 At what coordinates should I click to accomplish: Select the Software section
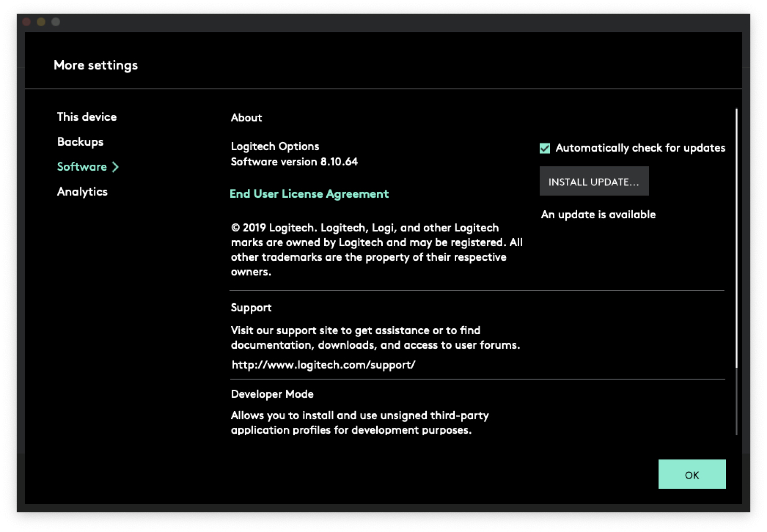(x=82, y=167)
